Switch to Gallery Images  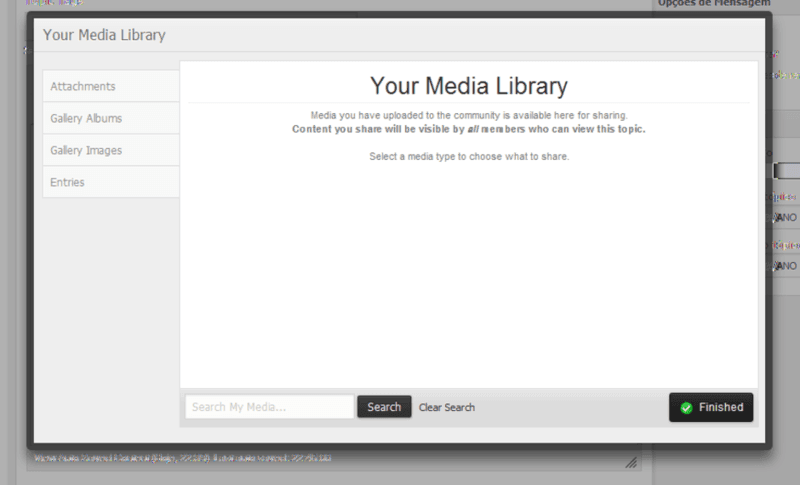pyautogui.click(x=111, y=150)
